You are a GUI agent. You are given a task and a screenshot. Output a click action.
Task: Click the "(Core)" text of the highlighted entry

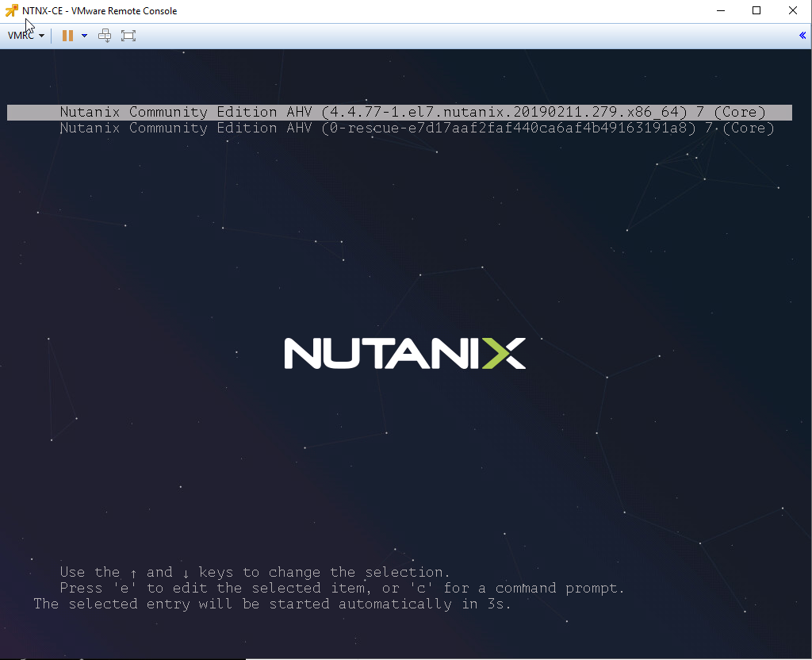pos(739,112)
